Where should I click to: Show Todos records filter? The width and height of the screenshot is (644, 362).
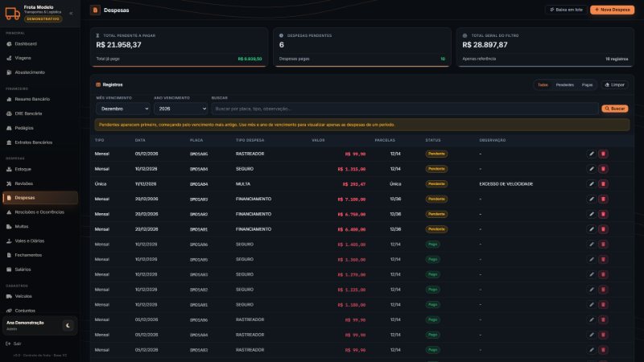coord(543,84)
